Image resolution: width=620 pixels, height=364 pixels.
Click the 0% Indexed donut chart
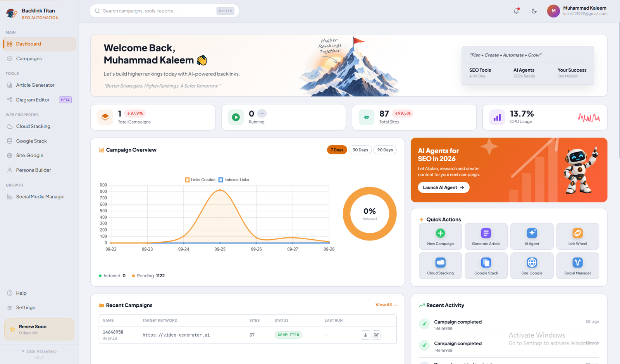pos(370,214)
